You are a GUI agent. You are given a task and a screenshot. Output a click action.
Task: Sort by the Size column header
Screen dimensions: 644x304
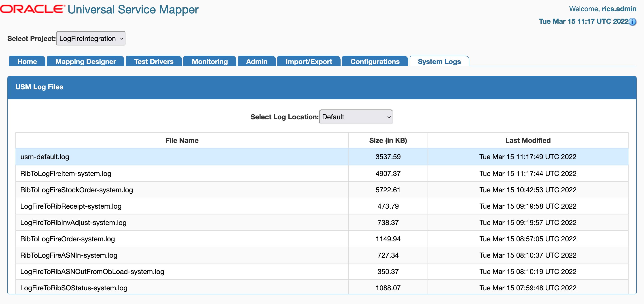[x=388, y=140]
